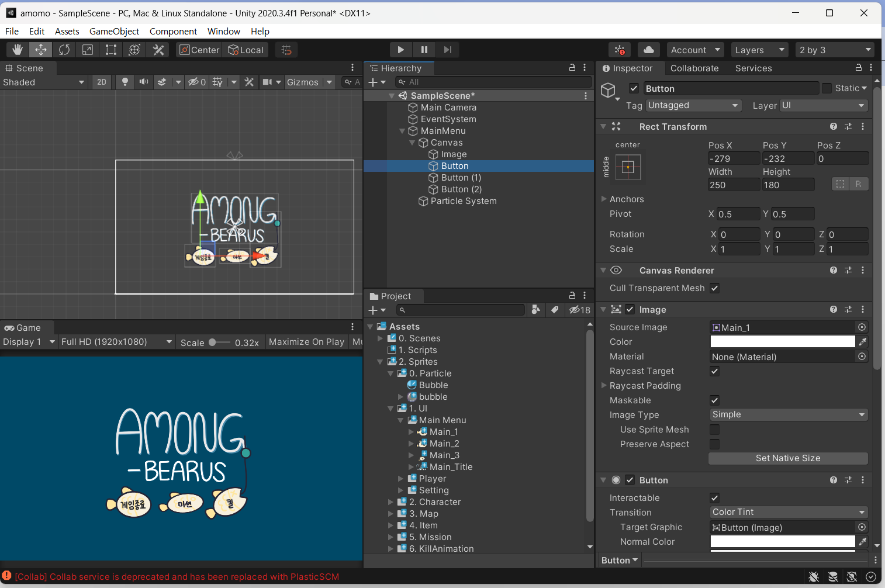
Task: Toggle 2D view mode in Scene
Action: point(102,82)
